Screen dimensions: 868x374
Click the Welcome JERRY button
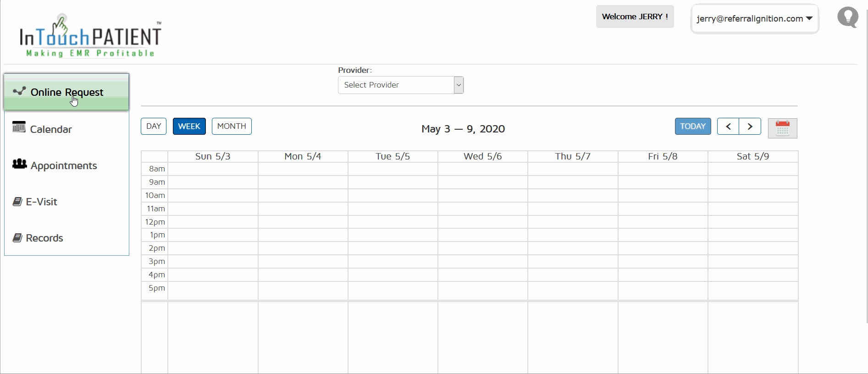[635, 16]
